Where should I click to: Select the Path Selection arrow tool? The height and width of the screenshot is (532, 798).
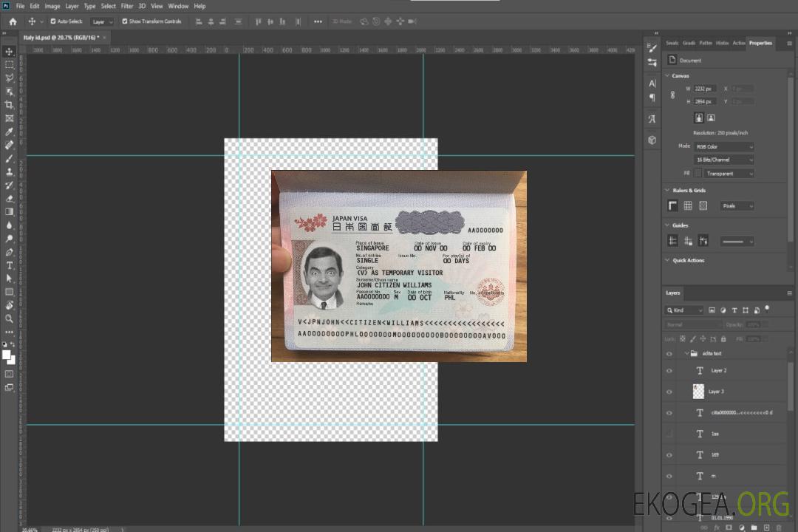pos(9,279)
